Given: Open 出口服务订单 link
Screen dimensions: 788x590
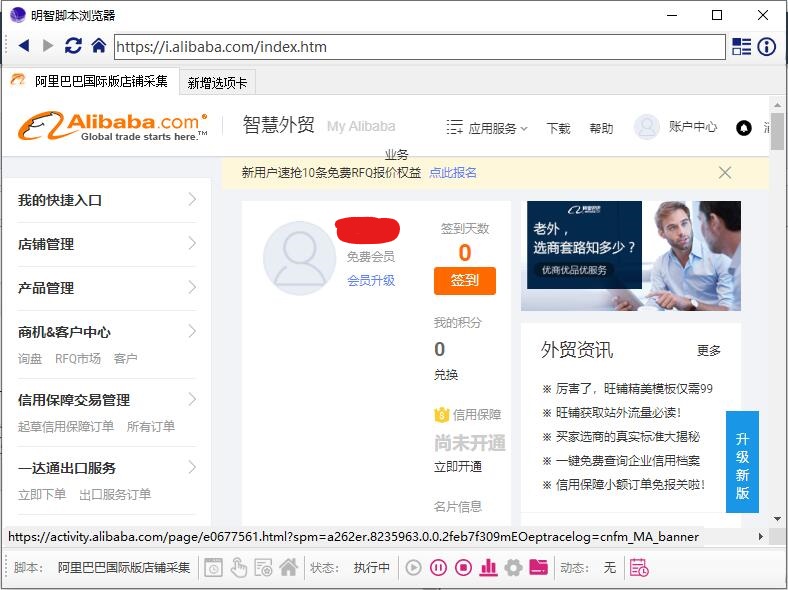Looking at the screenshot, I should [x=115, y=495].
